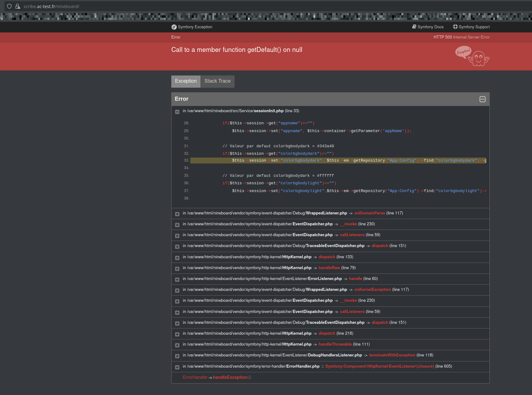Expand ErrorHandler.php closure trace entry
The height and width of the screenshot is (395, 532).
(177, 367)
